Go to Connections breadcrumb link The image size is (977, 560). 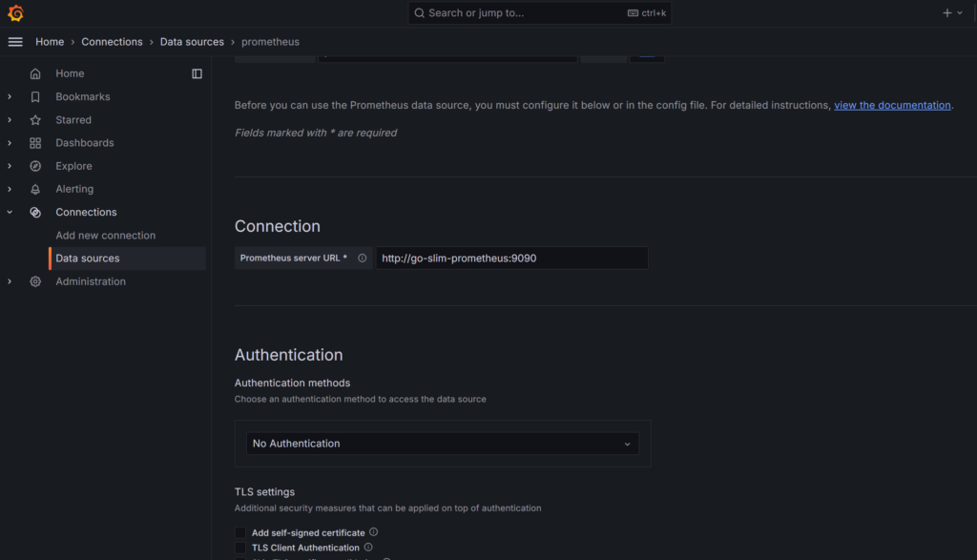click(113, 42)
